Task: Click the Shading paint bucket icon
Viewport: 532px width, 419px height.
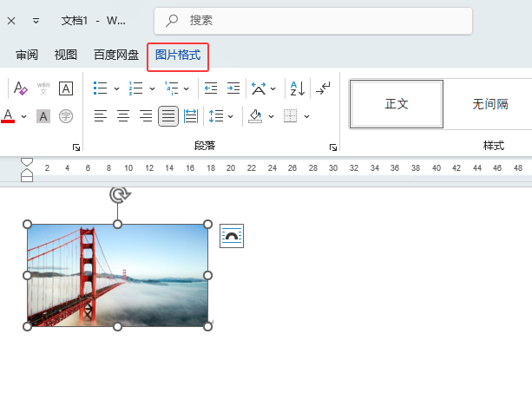Action: pos(255,116)
